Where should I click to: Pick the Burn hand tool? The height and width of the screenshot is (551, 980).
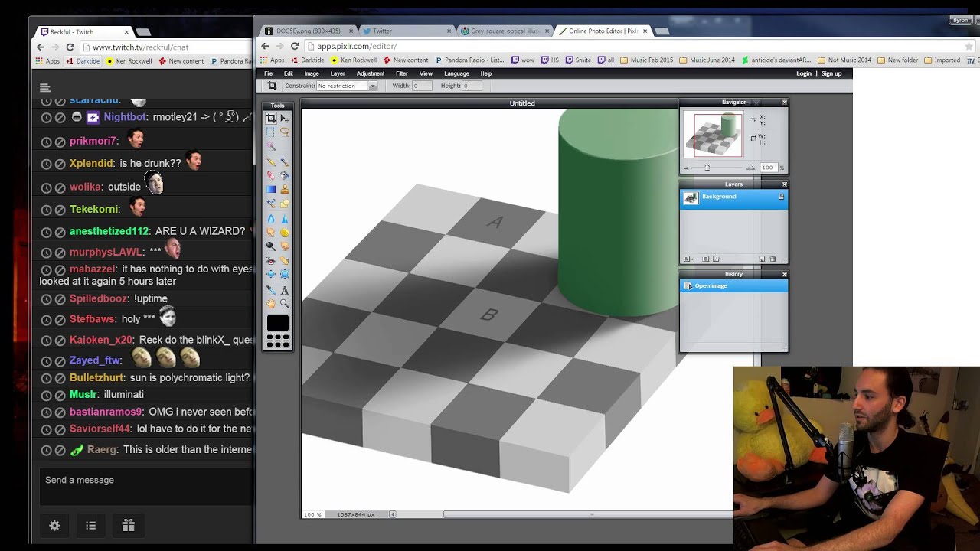[x=285, y=246]
